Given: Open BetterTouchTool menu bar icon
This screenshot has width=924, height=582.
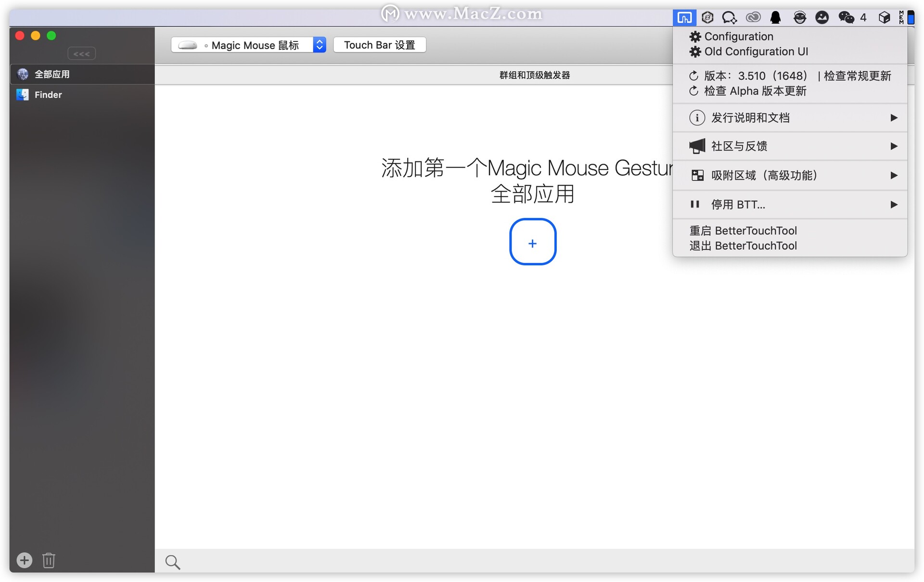Looking at the screenshot, I should tap(684, 18).
